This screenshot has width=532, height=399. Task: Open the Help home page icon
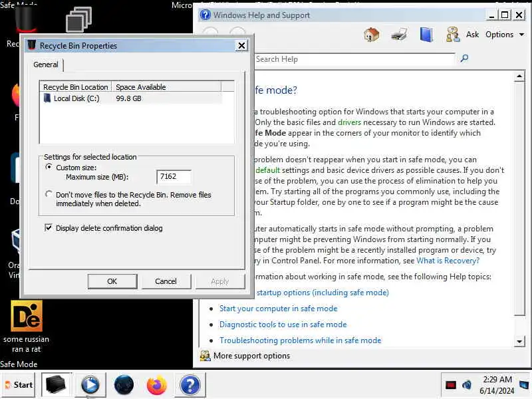[371, 35]
